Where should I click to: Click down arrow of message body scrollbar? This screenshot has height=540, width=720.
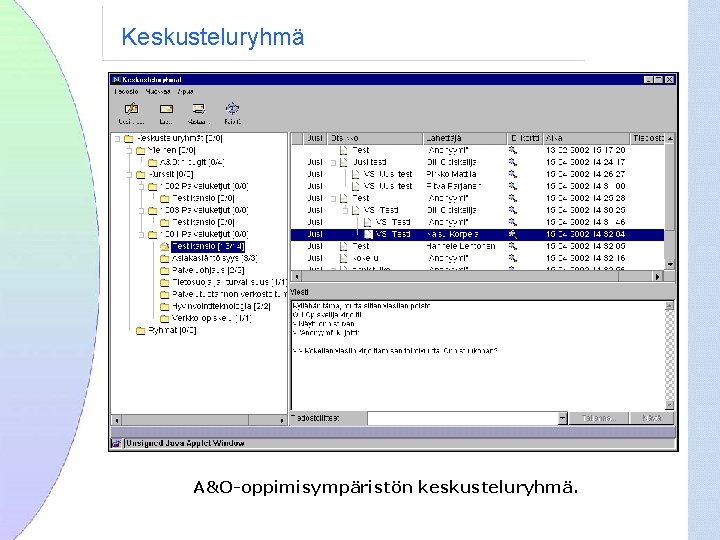(669, 405)
